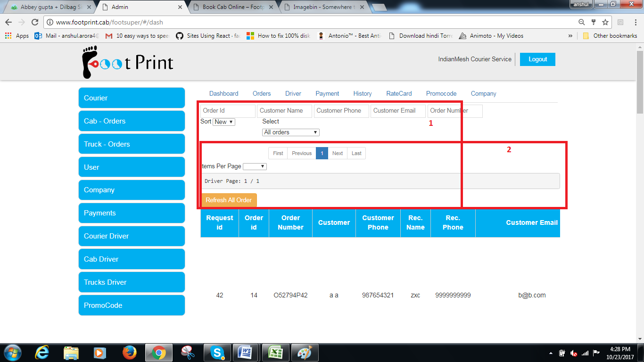Open Paint from the taskbar
This screenshot has width=644, height=362.
click(305, 353)
